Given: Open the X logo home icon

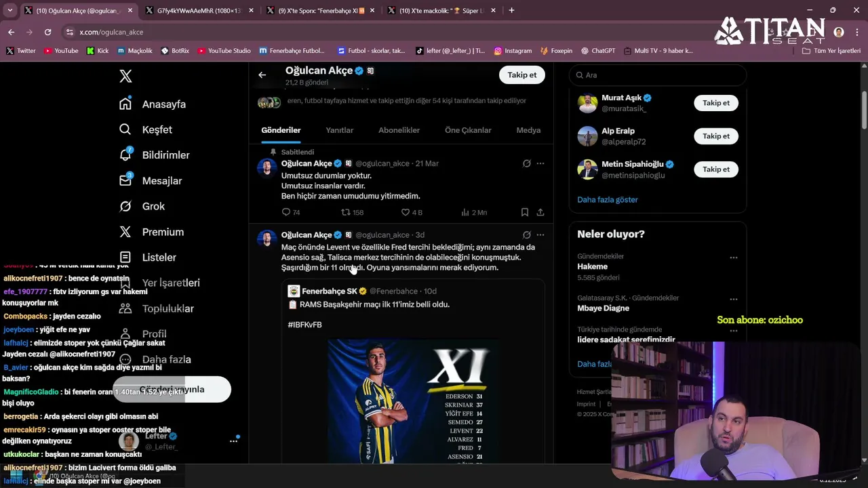Looking at the screenshot, I should (125, 76).
